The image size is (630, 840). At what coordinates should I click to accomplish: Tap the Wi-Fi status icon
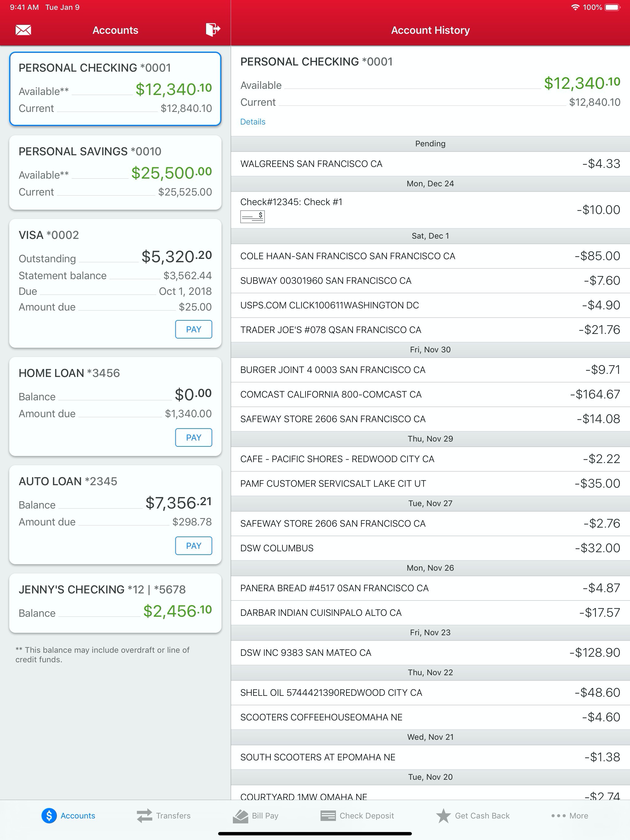coord(575,7)
